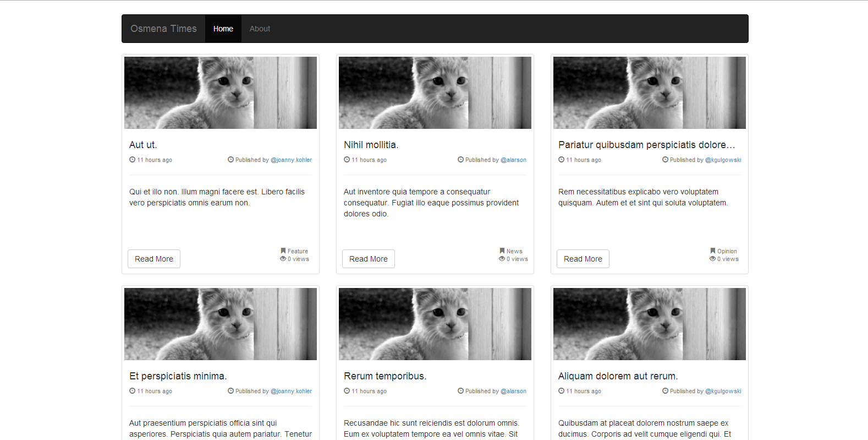Open the Et perspiciatis minima. title
The height and width of the screenshot is (440, 868).
coord(178,376)
